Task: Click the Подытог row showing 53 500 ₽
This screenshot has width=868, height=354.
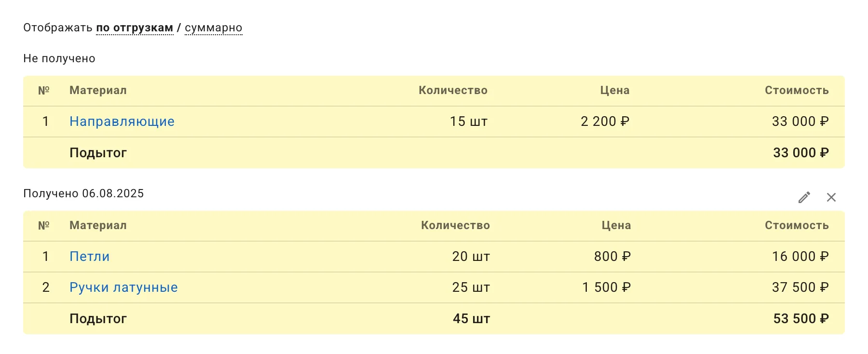Action: coord(98,318)
